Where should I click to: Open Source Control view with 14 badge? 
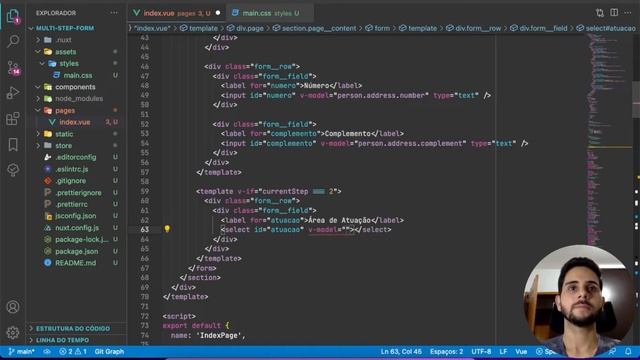pyautogui.click(x=13, y=67)
